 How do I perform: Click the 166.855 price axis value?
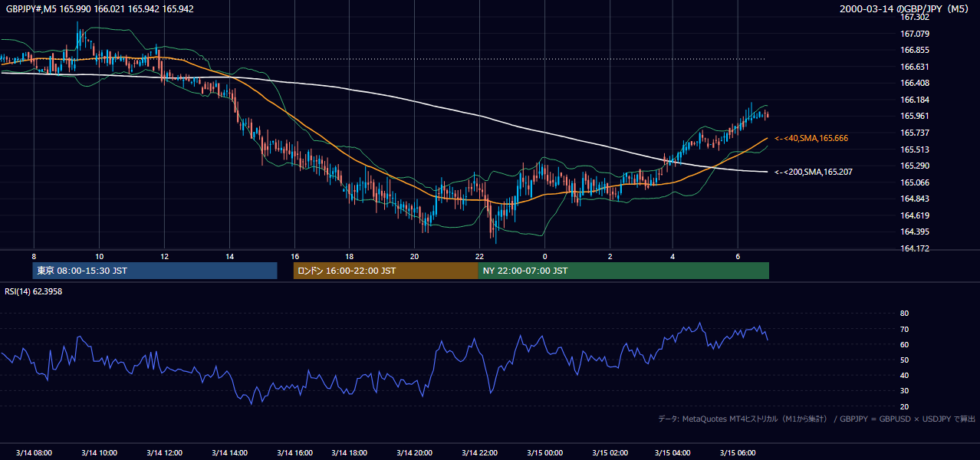[x=915, y=50]
